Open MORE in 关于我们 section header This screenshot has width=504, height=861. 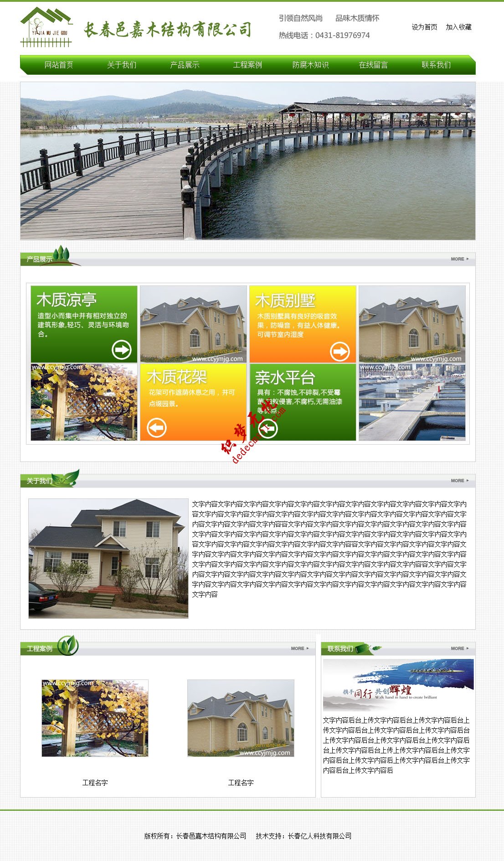pyautogui.click(x=459, y=481)
